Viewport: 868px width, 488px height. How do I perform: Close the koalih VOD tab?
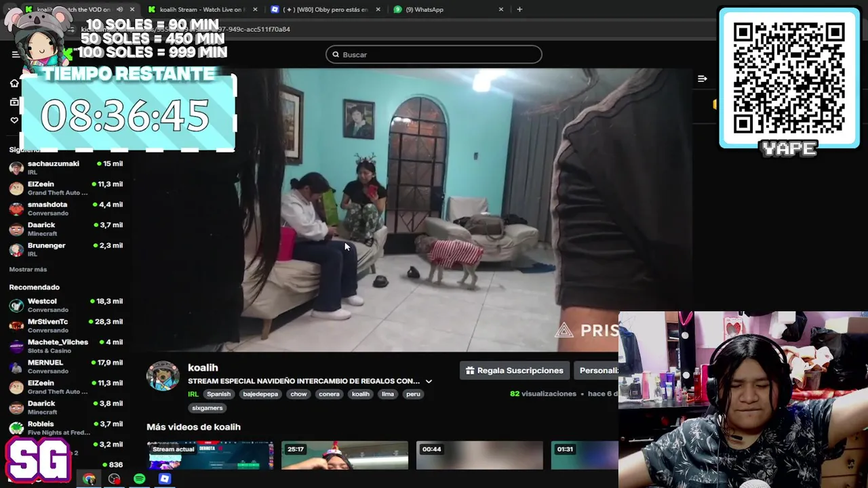pyautogui.click(x=132, y=9)
